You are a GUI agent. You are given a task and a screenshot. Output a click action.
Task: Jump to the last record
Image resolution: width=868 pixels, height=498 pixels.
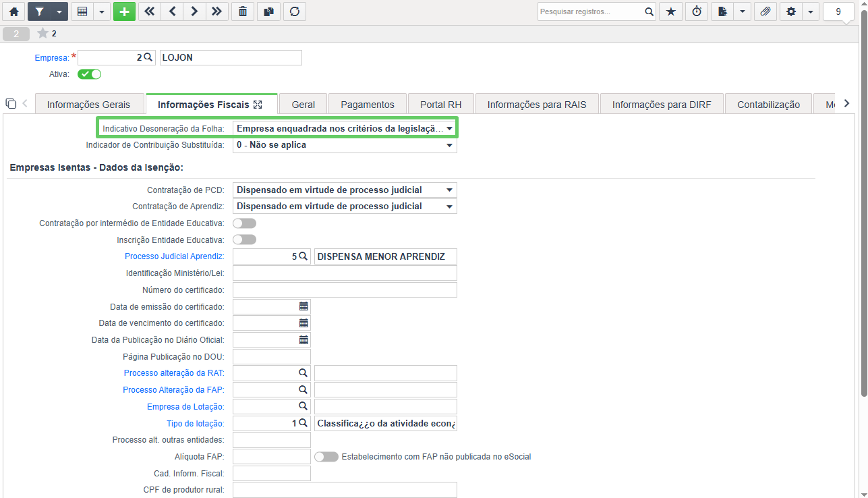[x=216, y=11]
